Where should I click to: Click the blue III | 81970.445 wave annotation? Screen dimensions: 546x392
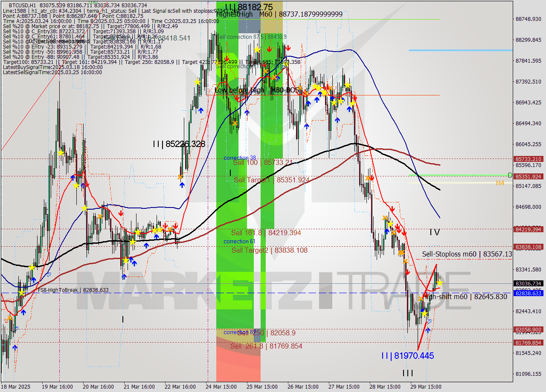pos(408,356)
